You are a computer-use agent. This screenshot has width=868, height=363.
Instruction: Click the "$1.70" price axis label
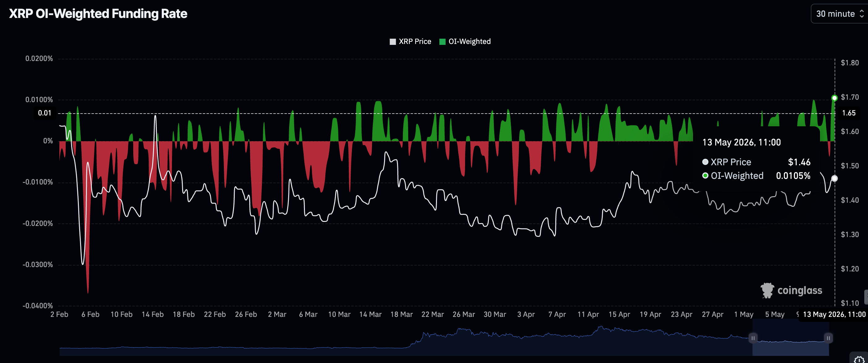pyautogui.click(x=850, y=97)
